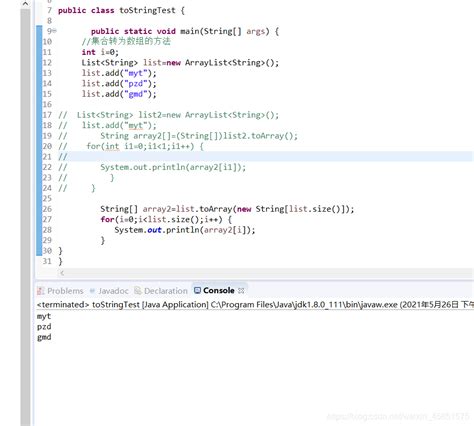Close the Console view via X icon
The height and width of the screenshot is (426, 474).
click(x=241, y=291)
